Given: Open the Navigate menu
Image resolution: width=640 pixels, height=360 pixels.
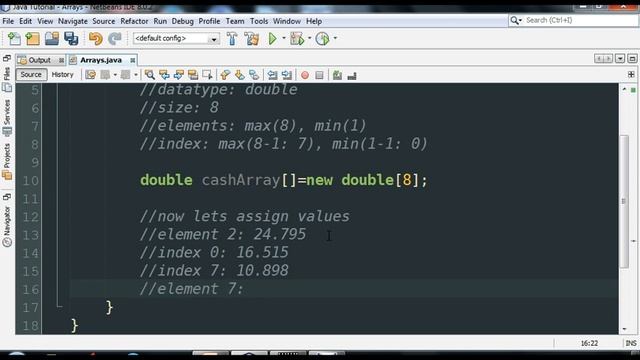Looking at the screenshot, I should [x=73, y=21].
